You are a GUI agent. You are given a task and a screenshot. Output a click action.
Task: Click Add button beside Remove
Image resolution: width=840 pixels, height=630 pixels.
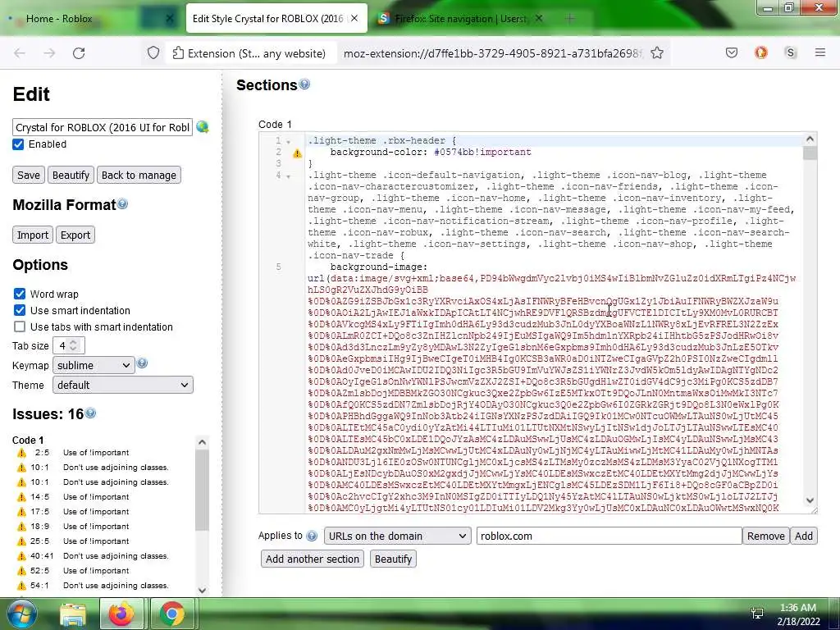tap(804, 536)
